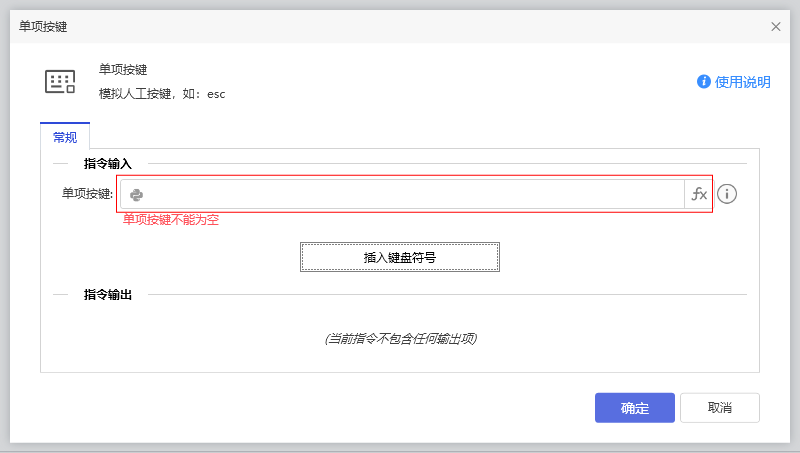The width and height of the screenshot is (800, 453).
Task: Cancel using the 取消 button
Action: point(719,408)
